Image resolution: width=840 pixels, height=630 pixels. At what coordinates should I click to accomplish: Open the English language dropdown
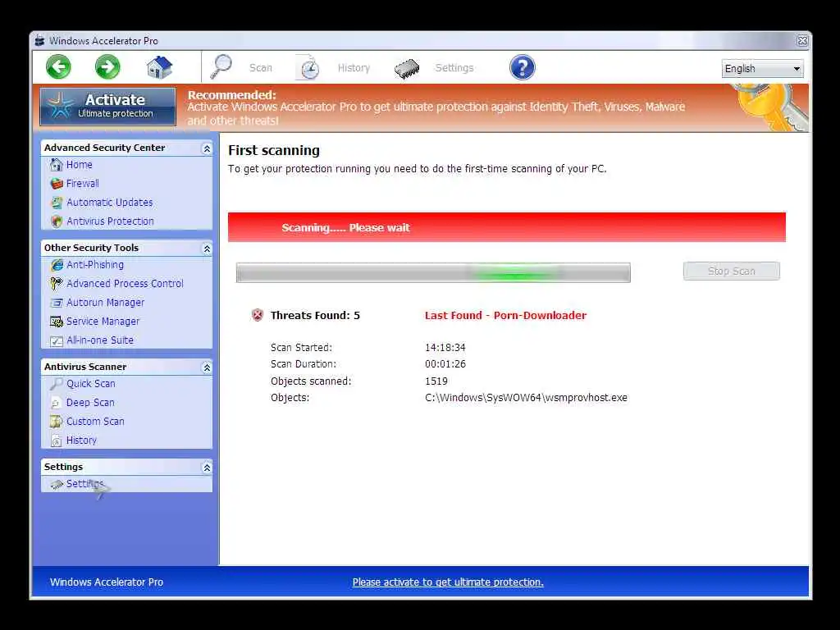point(762,69)
